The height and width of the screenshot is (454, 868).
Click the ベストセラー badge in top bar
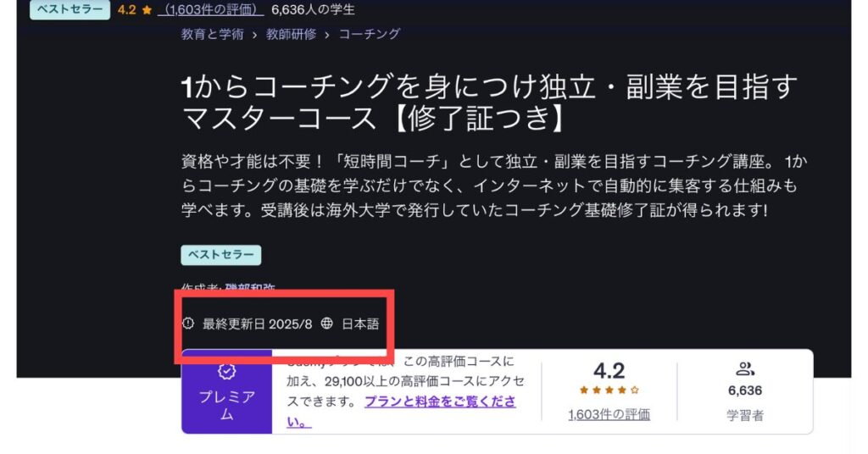click(x=70, y=9)
